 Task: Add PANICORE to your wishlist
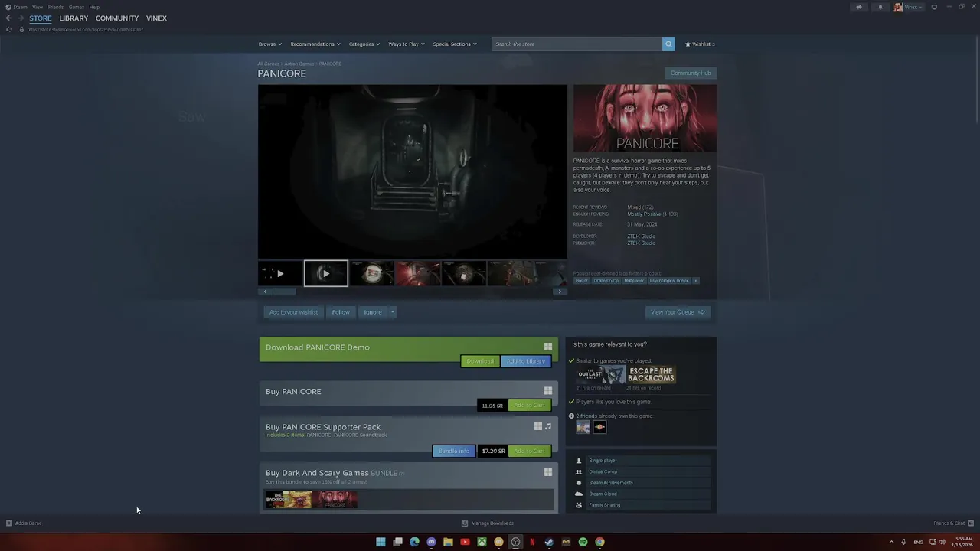pos(293,311)
